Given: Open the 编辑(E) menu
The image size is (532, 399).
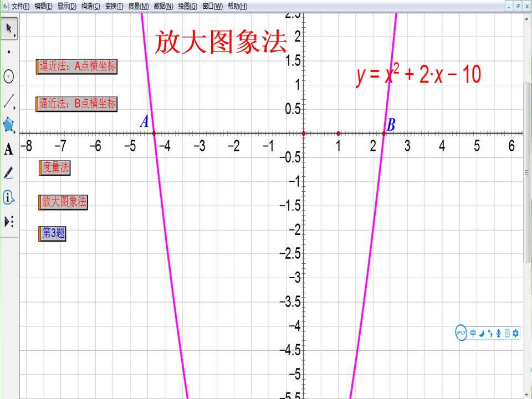Looking at the screenshot, I should pyautogui.click(x=43, y=6).
